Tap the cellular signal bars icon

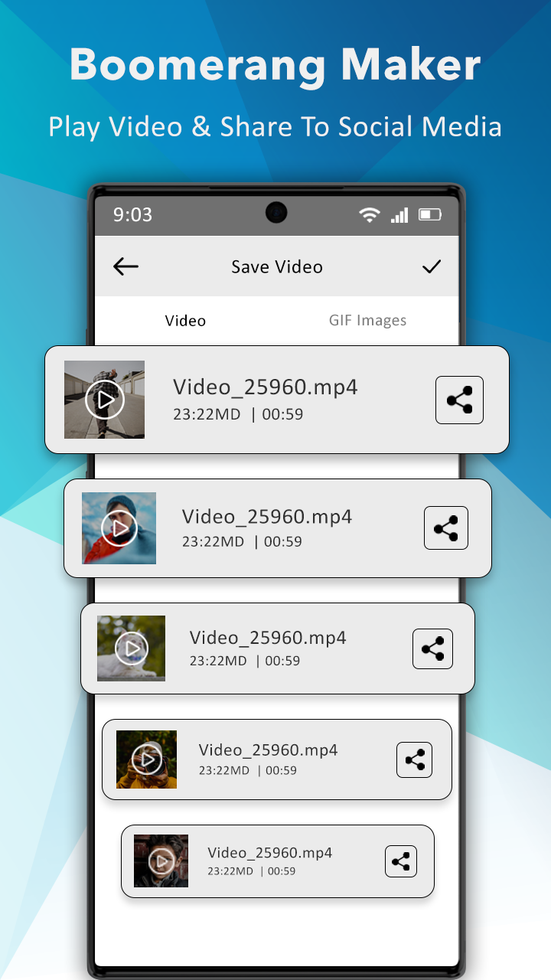399,215
